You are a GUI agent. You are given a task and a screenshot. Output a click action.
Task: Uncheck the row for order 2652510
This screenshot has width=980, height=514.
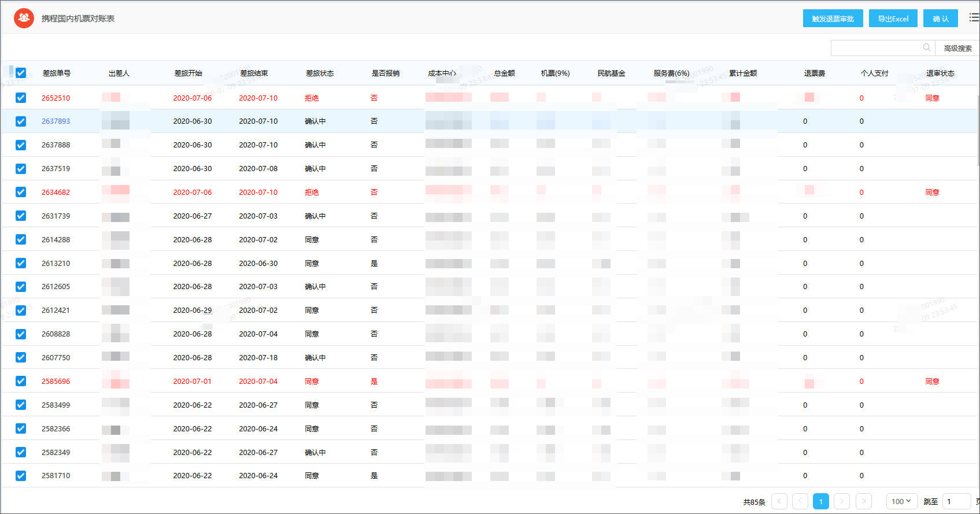tap(21, 98)
